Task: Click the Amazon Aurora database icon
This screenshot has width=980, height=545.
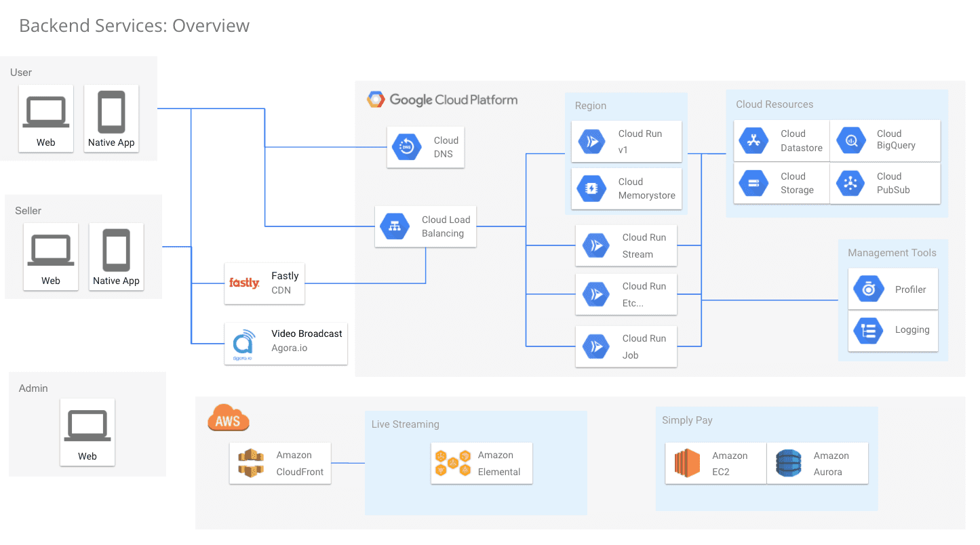Action: (788, 464)
